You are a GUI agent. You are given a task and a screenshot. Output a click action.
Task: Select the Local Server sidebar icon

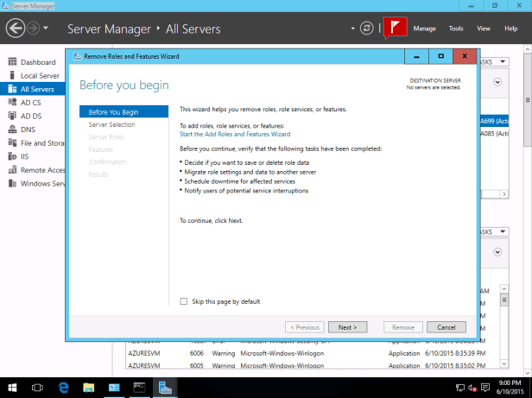point(12,76)
